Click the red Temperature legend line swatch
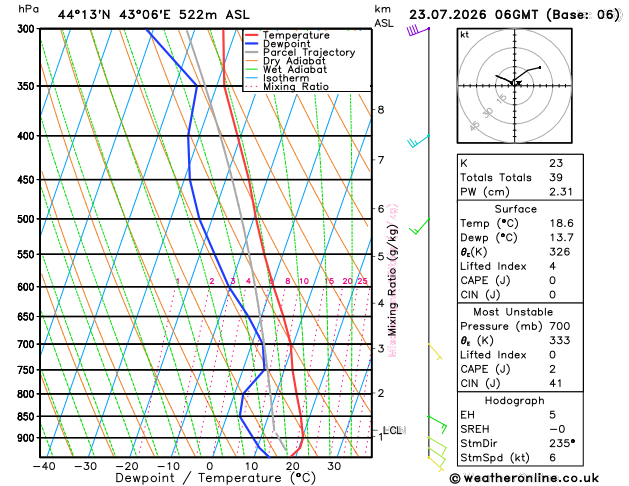The width and height of the screenshot is (629, 486). point(252,35)
